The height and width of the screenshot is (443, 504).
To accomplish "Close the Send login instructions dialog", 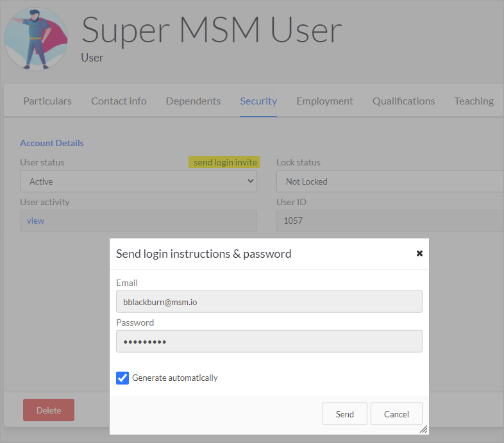I will [x=419, y=253].
